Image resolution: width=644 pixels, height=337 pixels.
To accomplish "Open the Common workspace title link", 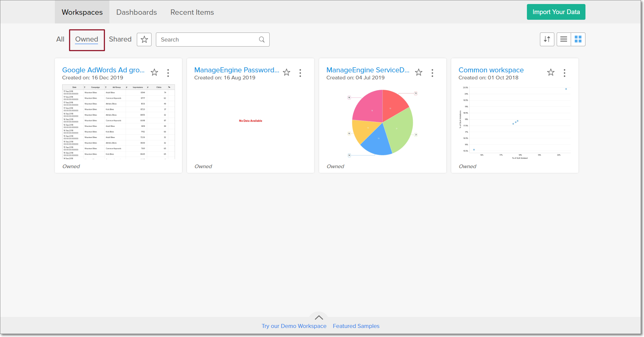I will click(491, 70).
